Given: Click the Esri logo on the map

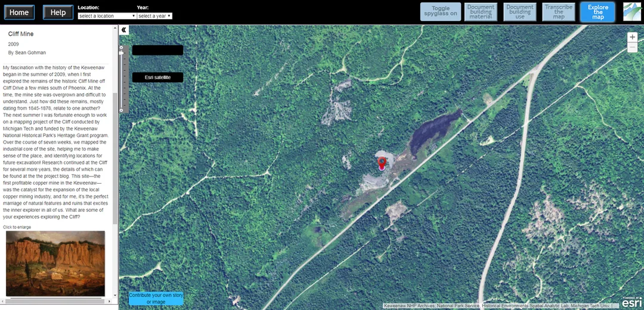Looking at the screenshot, I should coord(631,303).
